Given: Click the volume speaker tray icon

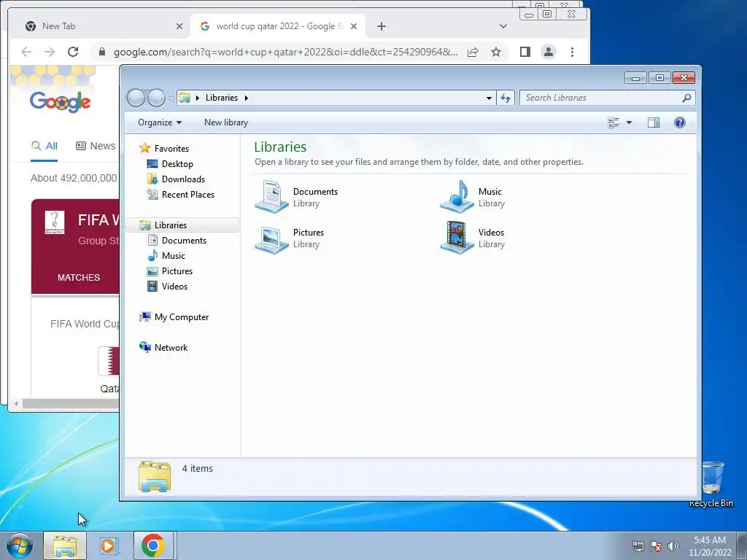Looking at the screenshot, I should coord(673,546).
